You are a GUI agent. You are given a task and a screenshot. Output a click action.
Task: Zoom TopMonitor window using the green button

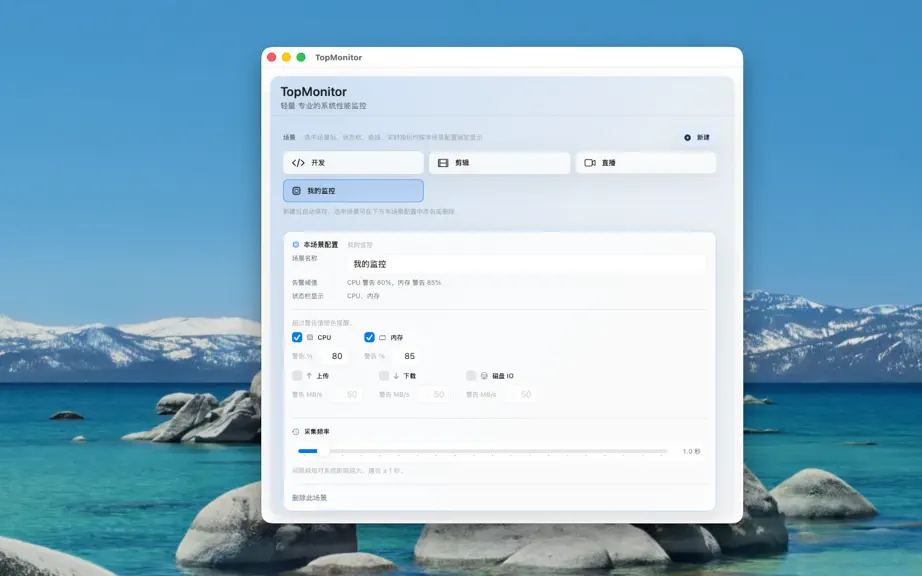(301, 57)
